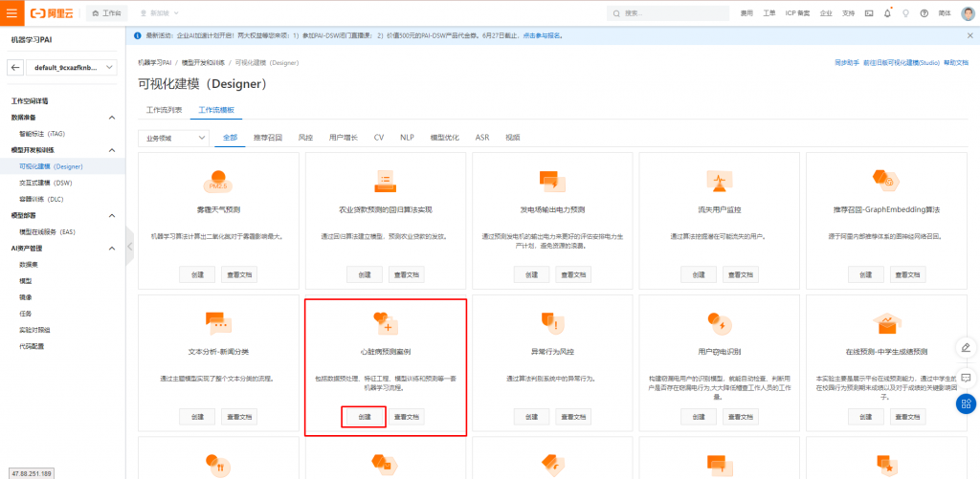Image resolution: width=980 pixels, height=479 pixels.
Task: Open the notification bell
Action: click(x=887, y=13)
